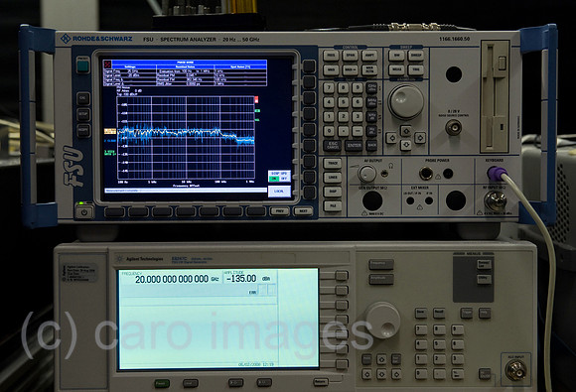The width and height of the screenshot is (576, 392).
Task: Toggle the SCRP UPD ON/OFF softkey
Action: (279, 176)
